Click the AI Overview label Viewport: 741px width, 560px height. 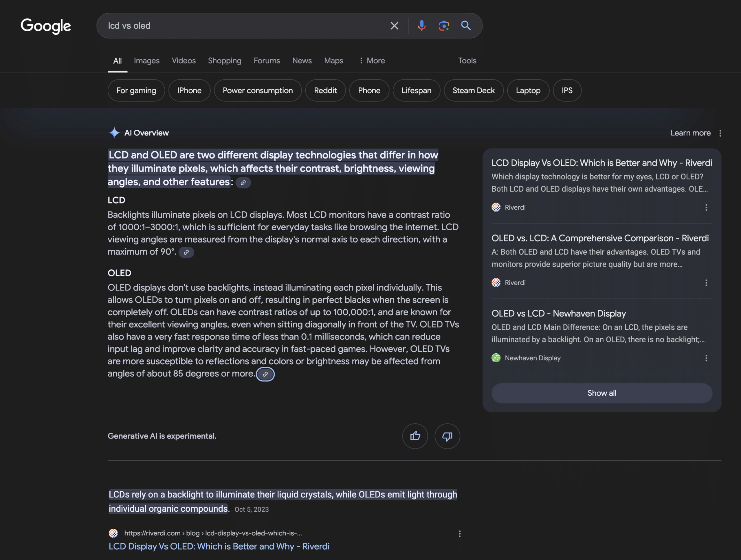(147, 133)
